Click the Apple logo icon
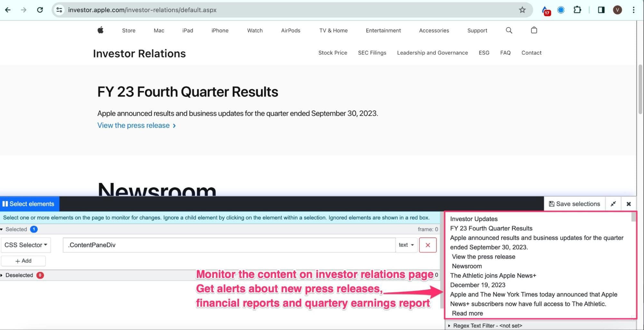644x330 pixels. [x=101, y=30]
